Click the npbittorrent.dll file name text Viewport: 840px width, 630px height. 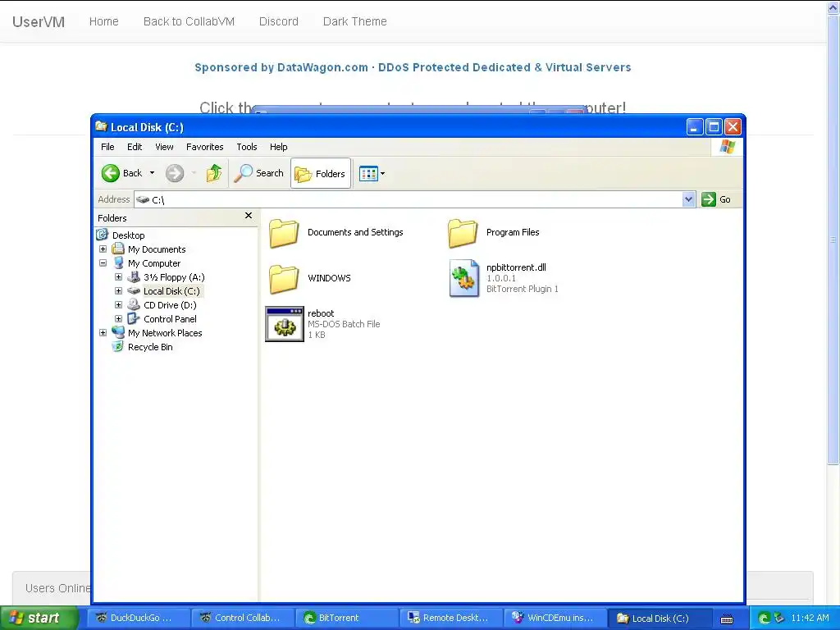click(516, 267)
